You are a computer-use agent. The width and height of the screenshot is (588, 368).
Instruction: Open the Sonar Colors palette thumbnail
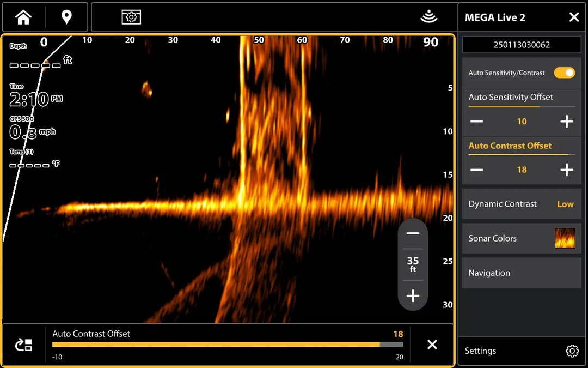[565, 238]
